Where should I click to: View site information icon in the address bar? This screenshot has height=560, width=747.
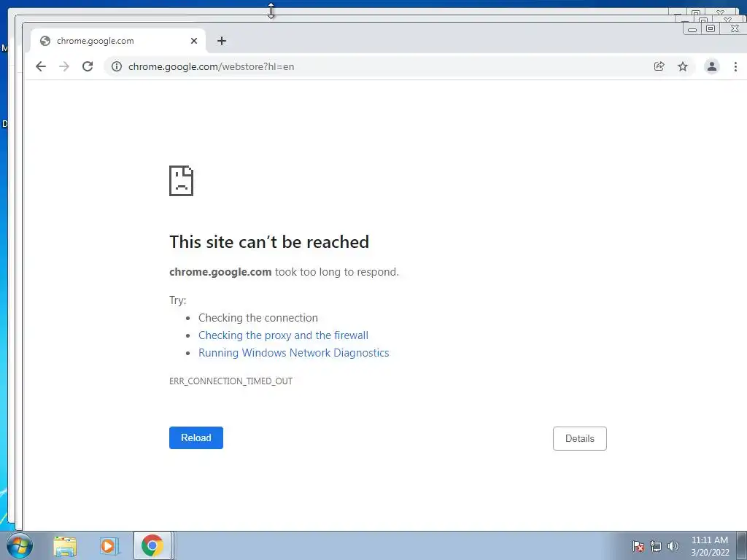117,66
